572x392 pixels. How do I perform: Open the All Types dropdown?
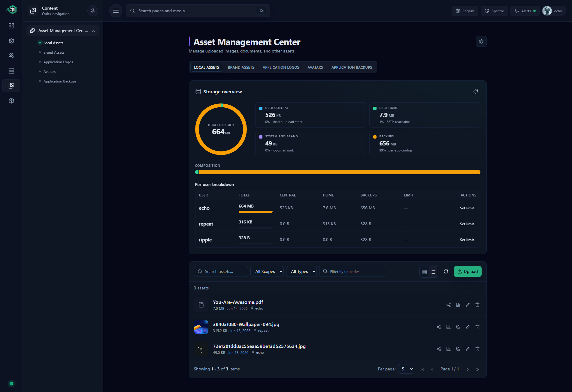click(301, 271)
